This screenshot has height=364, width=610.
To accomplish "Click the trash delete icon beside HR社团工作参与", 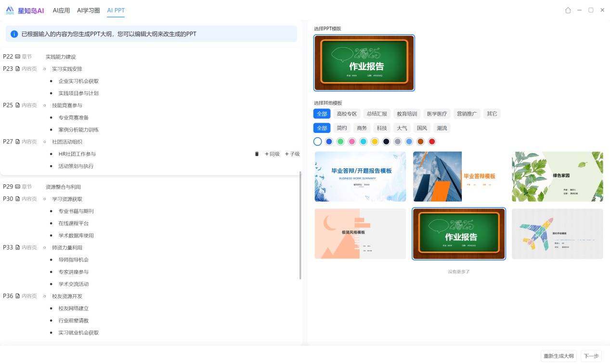I will click(257, 154).
